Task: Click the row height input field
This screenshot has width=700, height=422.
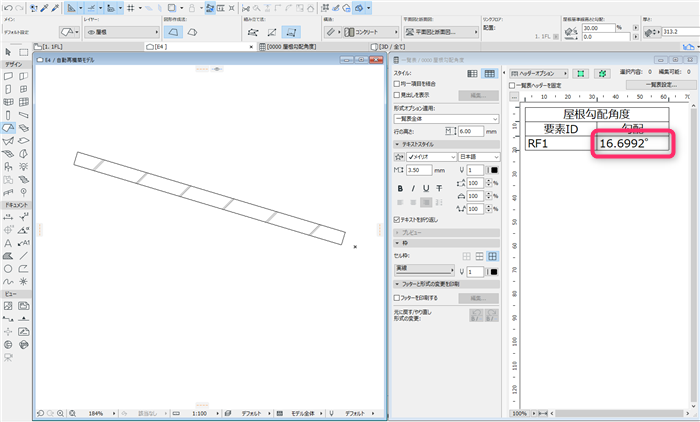Action: pyautogui.click(x=471, y=132)
